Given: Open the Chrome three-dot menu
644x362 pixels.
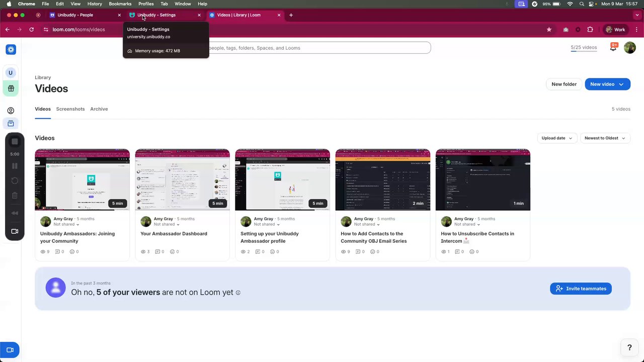Looking at the screenshot, I should tap(636, 30).
